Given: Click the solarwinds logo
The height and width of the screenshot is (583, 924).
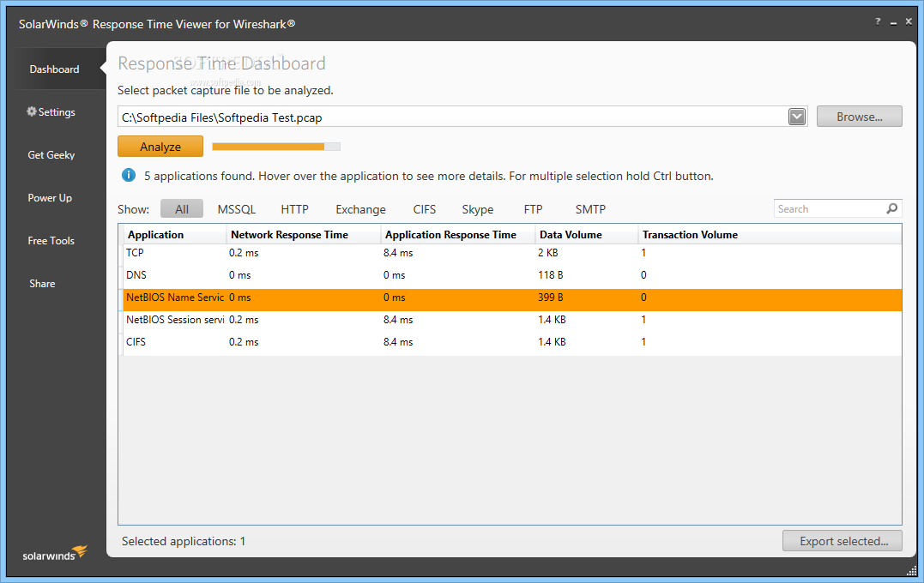Looking at the screenshot, I should pyautogui.click(x=55, y=554).
